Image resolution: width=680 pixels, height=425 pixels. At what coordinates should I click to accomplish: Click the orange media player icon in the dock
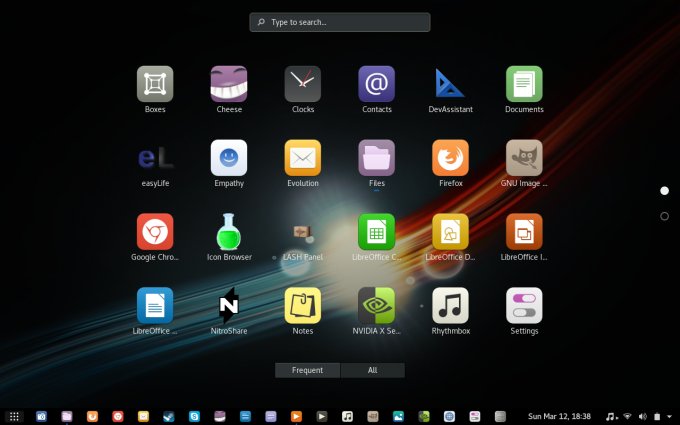[x=296, y=416]
